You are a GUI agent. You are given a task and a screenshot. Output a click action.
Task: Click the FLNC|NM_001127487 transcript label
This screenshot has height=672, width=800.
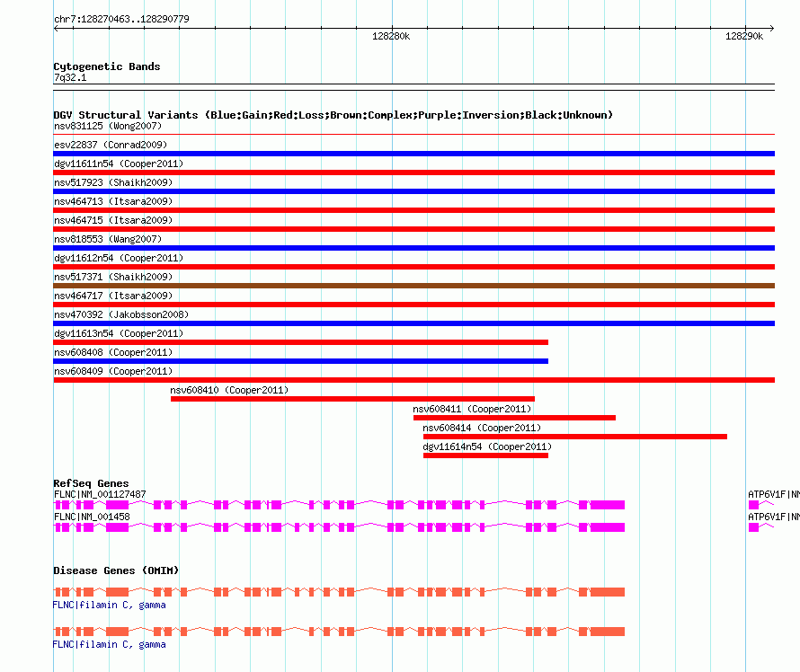(x=100, y=494)
